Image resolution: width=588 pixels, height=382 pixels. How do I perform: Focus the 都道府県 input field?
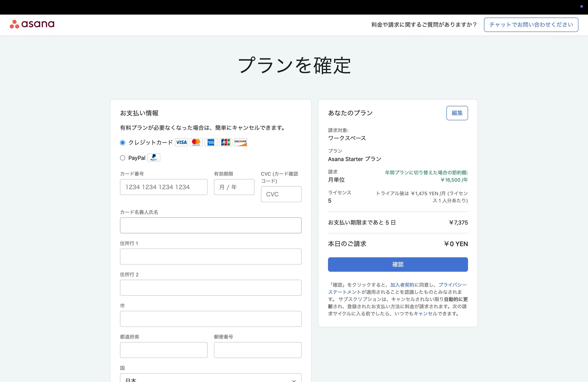point(164,350)
